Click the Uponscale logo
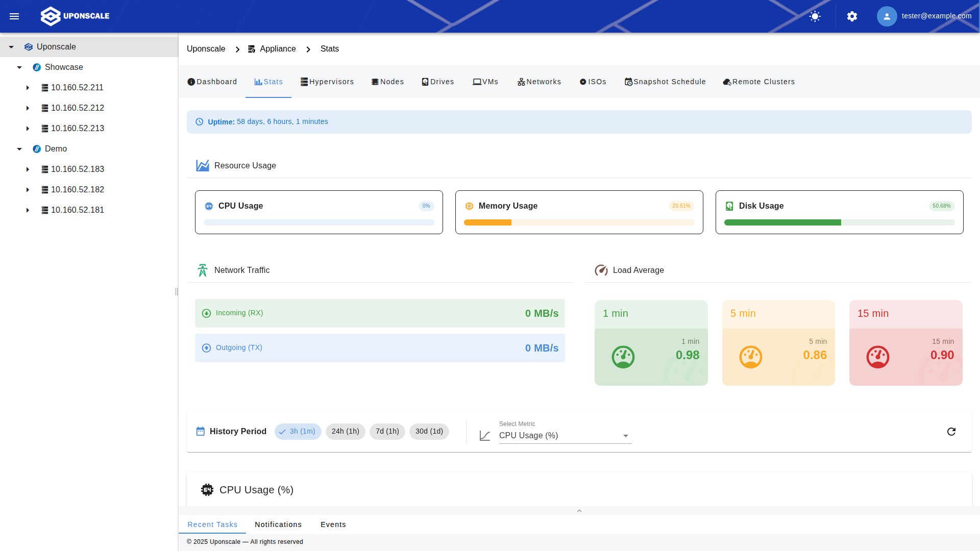 tap(75, 16)
